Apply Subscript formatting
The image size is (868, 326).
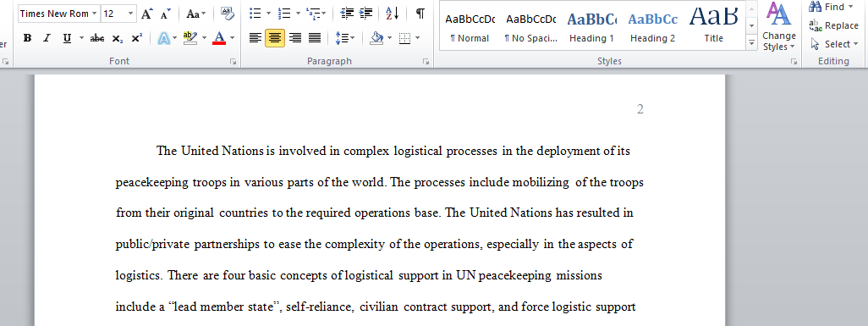pyautogui.click(x=117, y=38)
